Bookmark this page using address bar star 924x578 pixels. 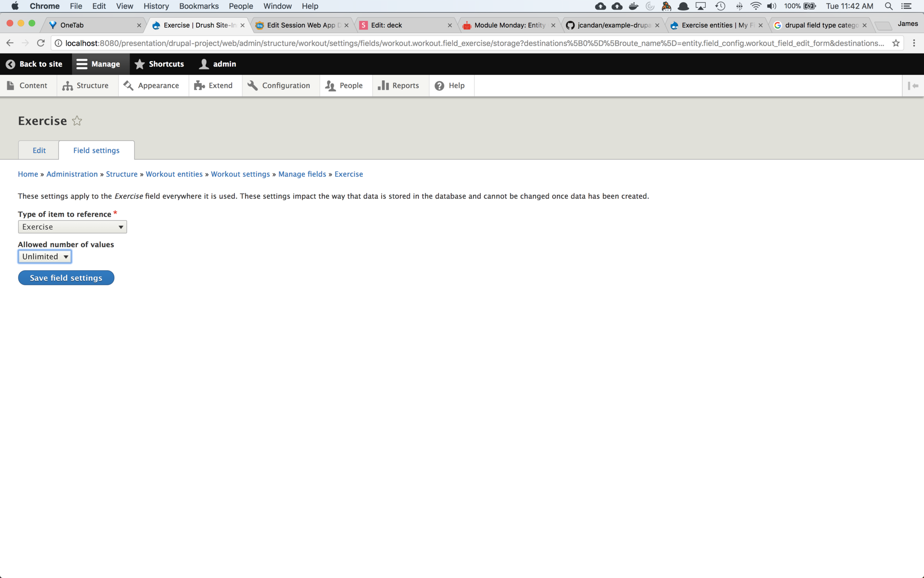pos(896,43)
